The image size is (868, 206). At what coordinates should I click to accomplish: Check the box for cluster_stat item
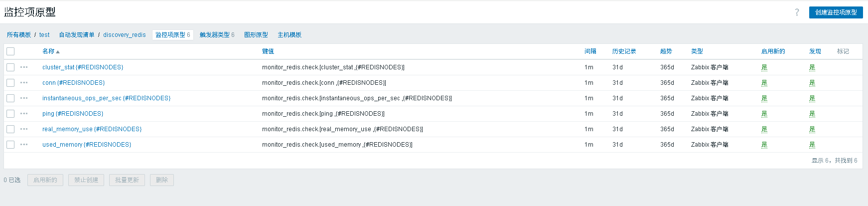(x=10, y=67)
